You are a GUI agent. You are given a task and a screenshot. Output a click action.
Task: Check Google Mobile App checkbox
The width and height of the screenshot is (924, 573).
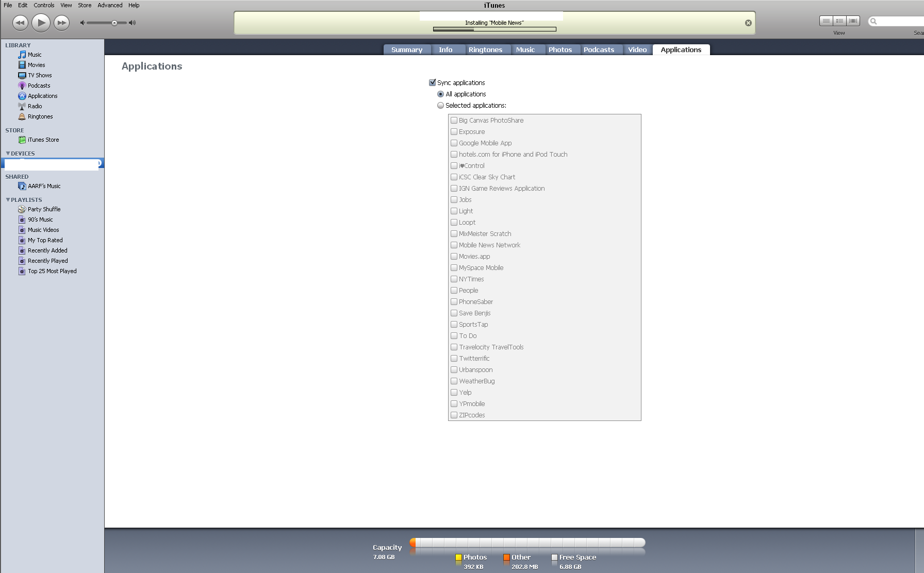(x=454, y=143)
